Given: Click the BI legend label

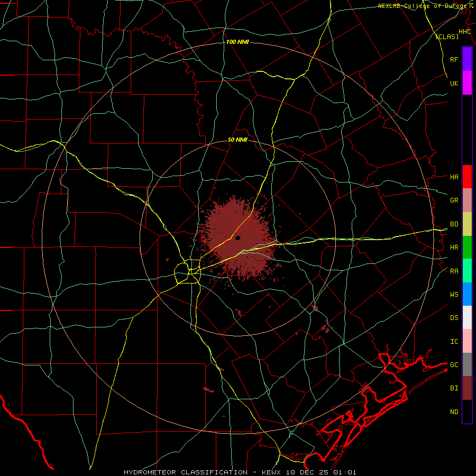Looking at the screenshot, I should (x=454, y=388).
